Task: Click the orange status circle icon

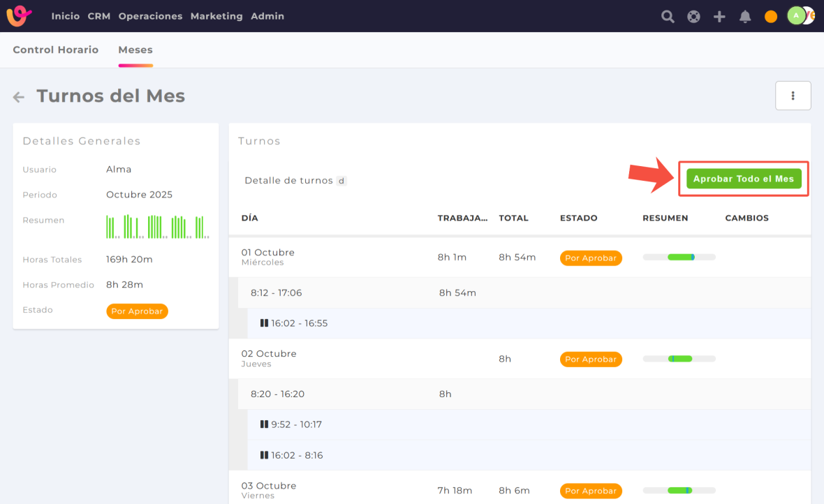Action: [771, 17]
